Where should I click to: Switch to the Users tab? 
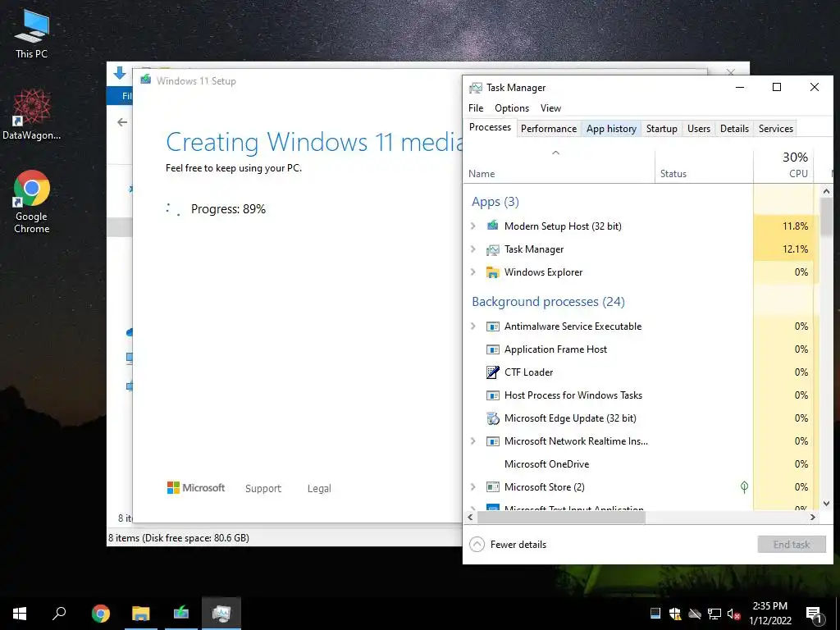coord(699,129)
